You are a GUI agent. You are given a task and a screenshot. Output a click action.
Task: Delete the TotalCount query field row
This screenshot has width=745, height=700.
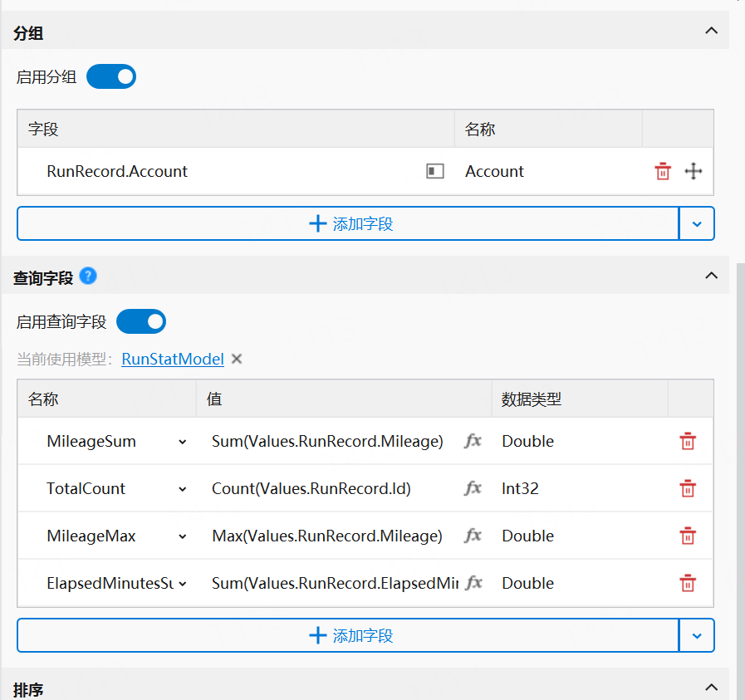[688, 488]
